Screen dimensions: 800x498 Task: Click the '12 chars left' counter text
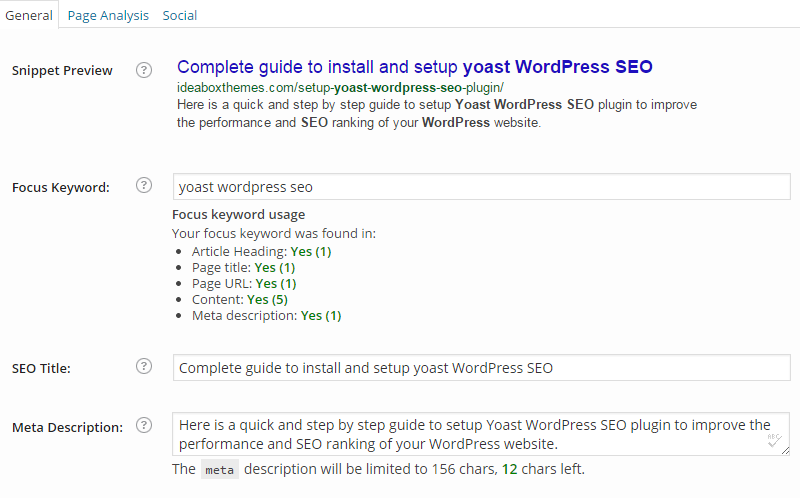[543, 469]
